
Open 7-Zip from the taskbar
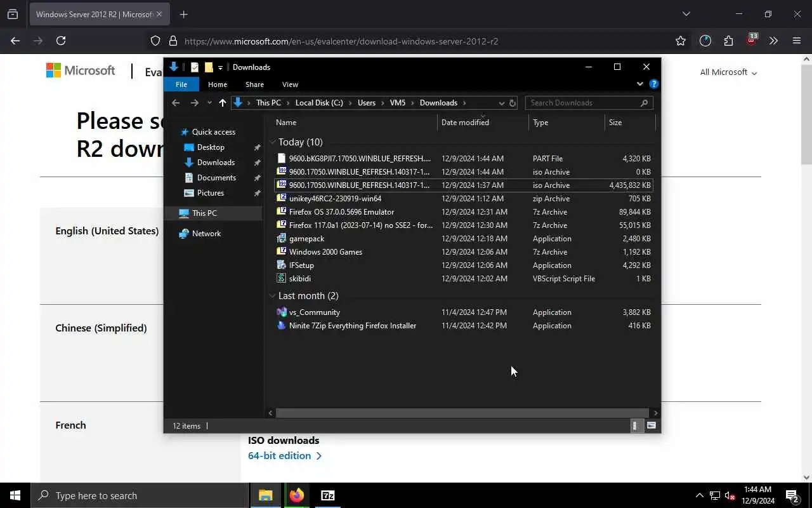click(x=328, y=495)
